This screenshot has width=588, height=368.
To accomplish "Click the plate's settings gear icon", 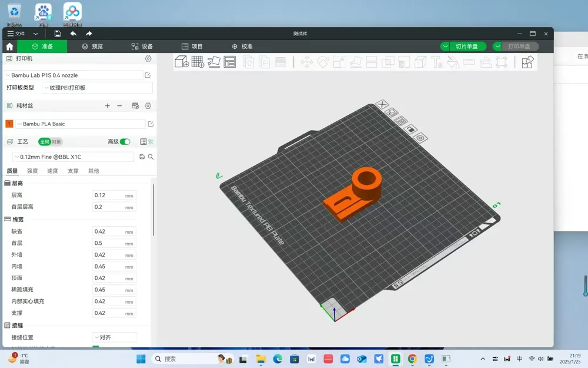I will tap(420, 138).
